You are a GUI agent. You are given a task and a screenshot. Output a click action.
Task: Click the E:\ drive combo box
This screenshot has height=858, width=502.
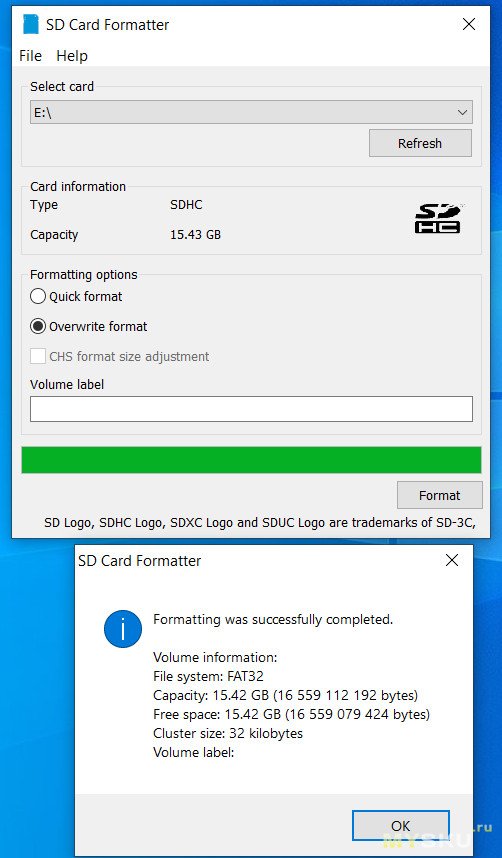tap(251, 113)
